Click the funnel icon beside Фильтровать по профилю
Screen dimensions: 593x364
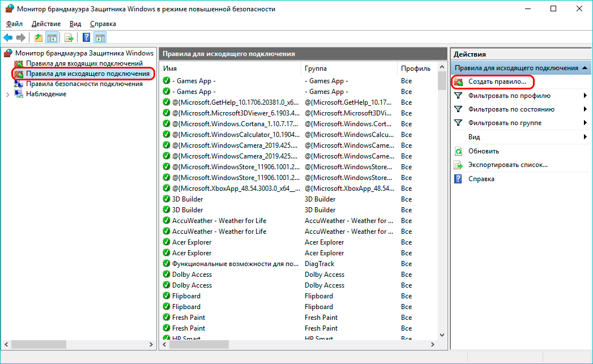point(458,96)
